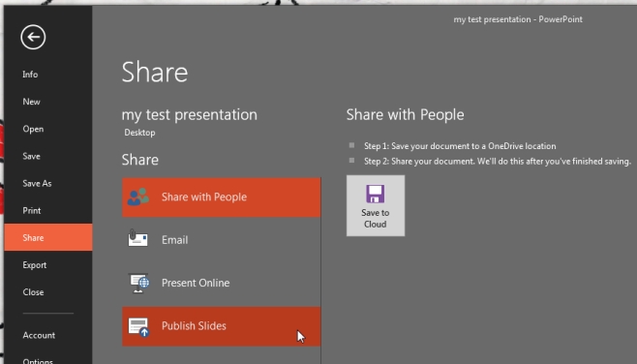Select the Share sidebar item

point(48,237)
